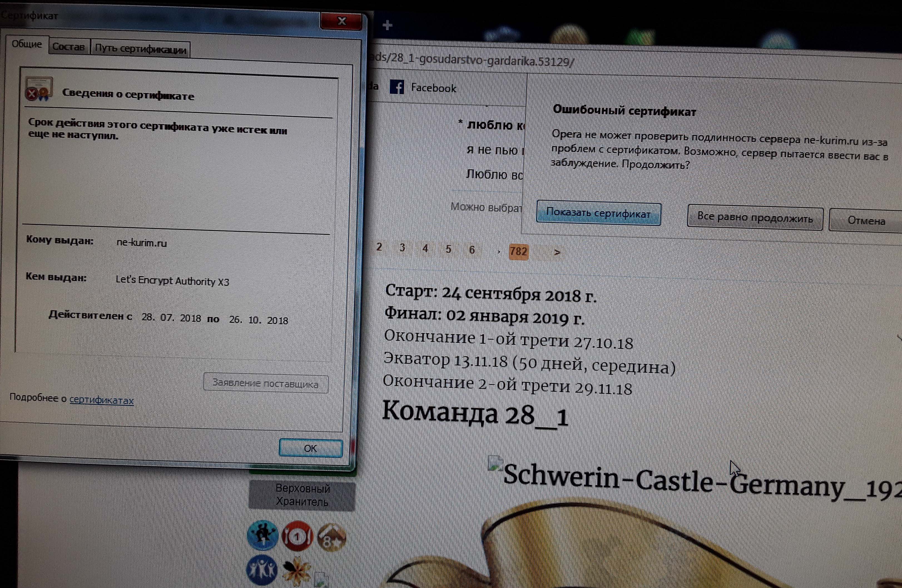The width and height of the screenshot is (902, 588).
Task: Confirm certificate dialog with OK
Action: tap(310, 448)
